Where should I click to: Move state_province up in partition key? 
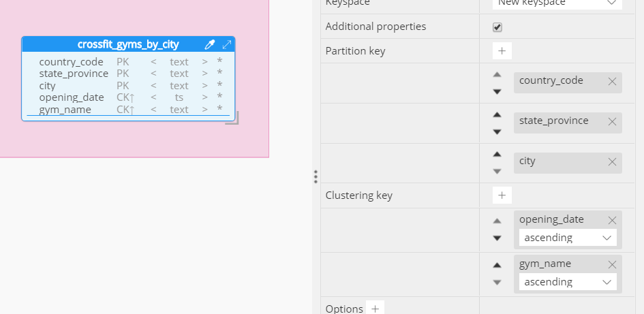point(497,115)
